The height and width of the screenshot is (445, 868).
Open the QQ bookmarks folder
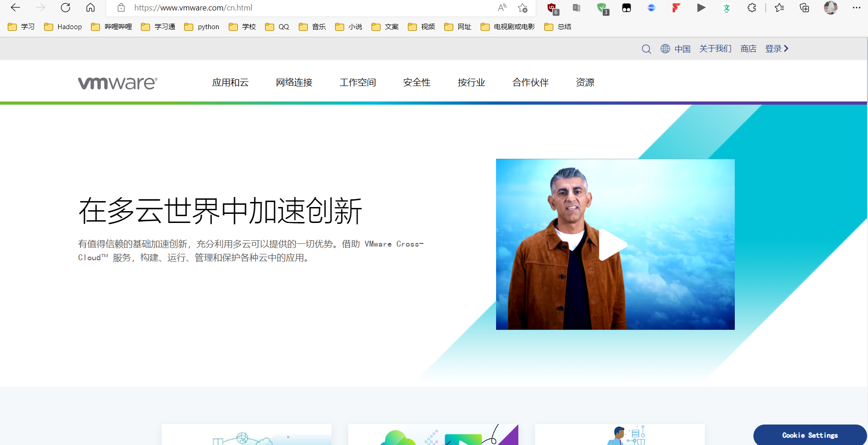tap(277, 27)
